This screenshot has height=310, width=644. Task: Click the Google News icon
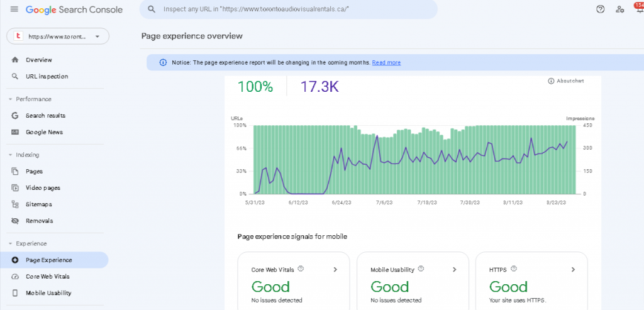pyautogui.click(x=15, y=132)
